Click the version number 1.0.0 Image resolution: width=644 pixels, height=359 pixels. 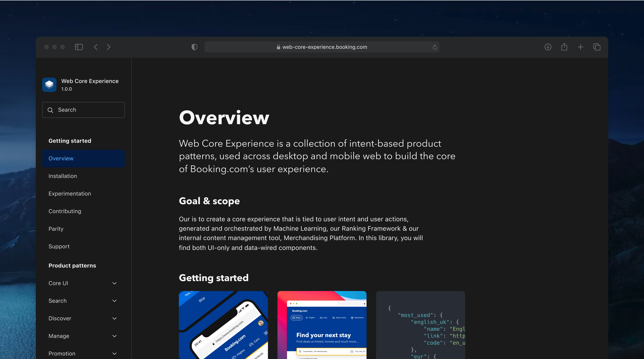(x=66, y=89)
